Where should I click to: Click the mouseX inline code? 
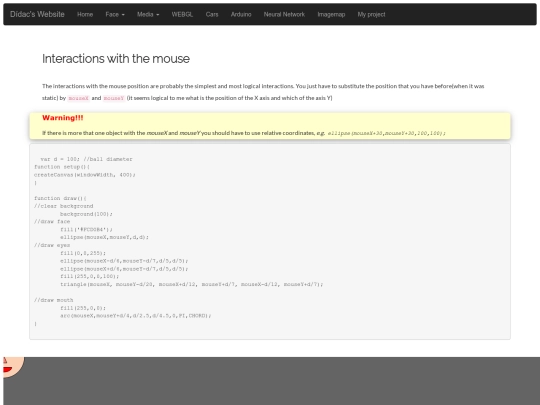(x=79, y=98)
